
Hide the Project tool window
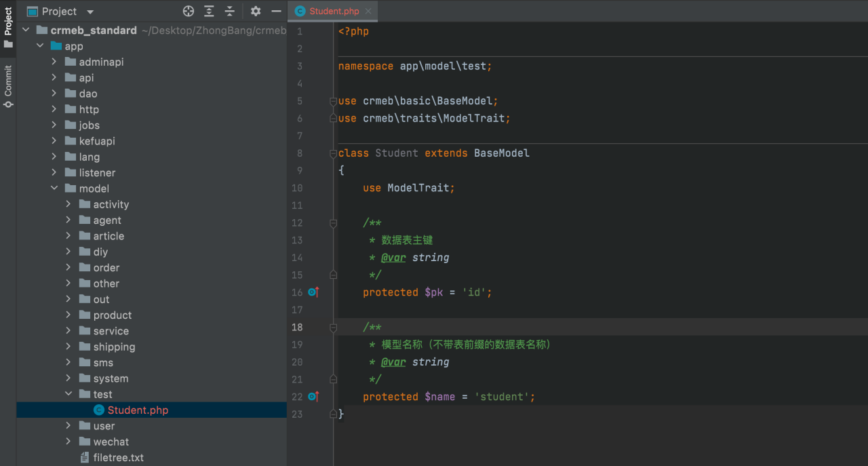pyautogui.click(x=276, y=12)
